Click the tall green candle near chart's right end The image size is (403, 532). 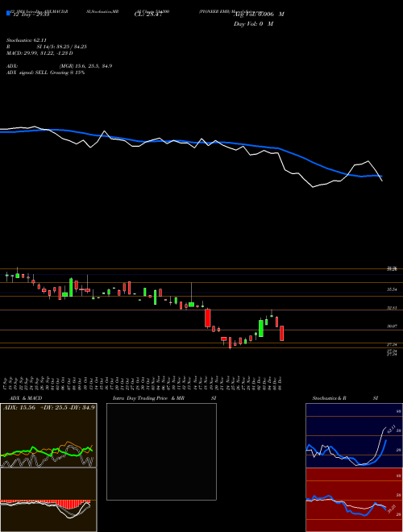point(261,328)
